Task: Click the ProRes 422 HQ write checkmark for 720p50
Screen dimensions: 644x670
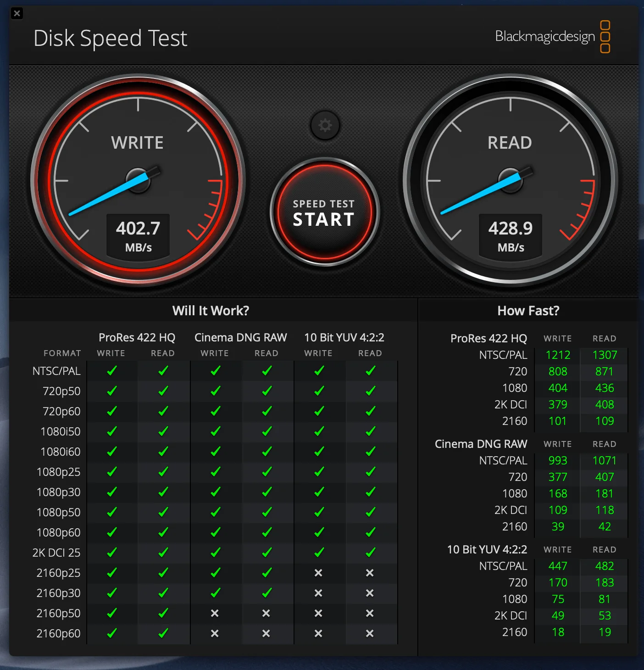Action: coord(111,391)
